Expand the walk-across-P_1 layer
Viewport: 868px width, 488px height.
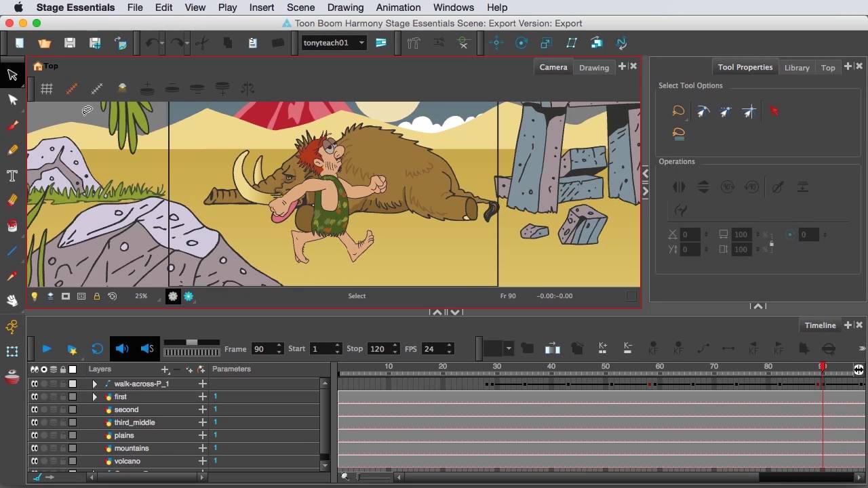94,384
